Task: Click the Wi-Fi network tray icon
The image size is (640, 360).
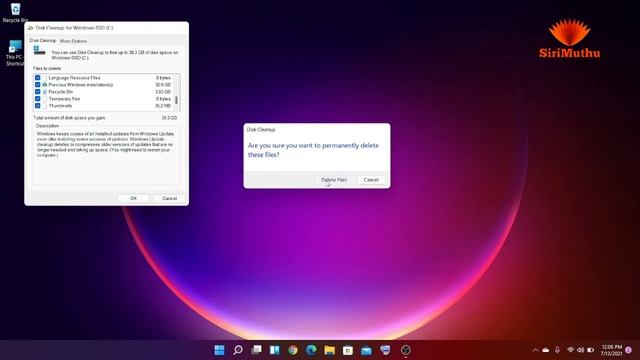Action: coord(571,350)
